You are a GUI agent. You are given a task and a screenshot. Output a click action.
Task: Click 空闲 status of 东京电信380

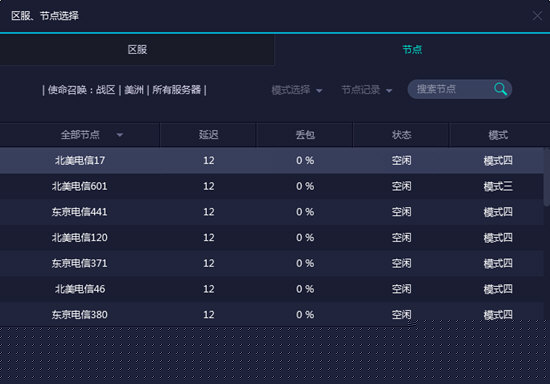(x=401, y=315)
